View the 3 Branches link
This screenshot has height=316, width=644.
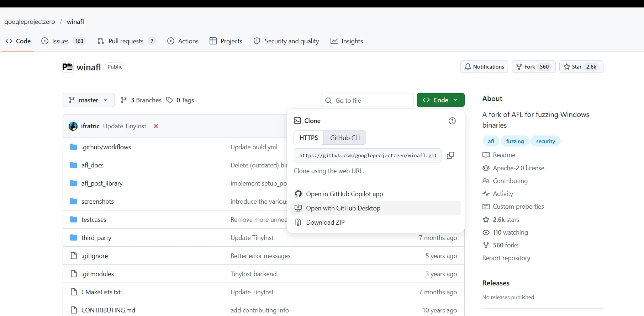(141, 100)
